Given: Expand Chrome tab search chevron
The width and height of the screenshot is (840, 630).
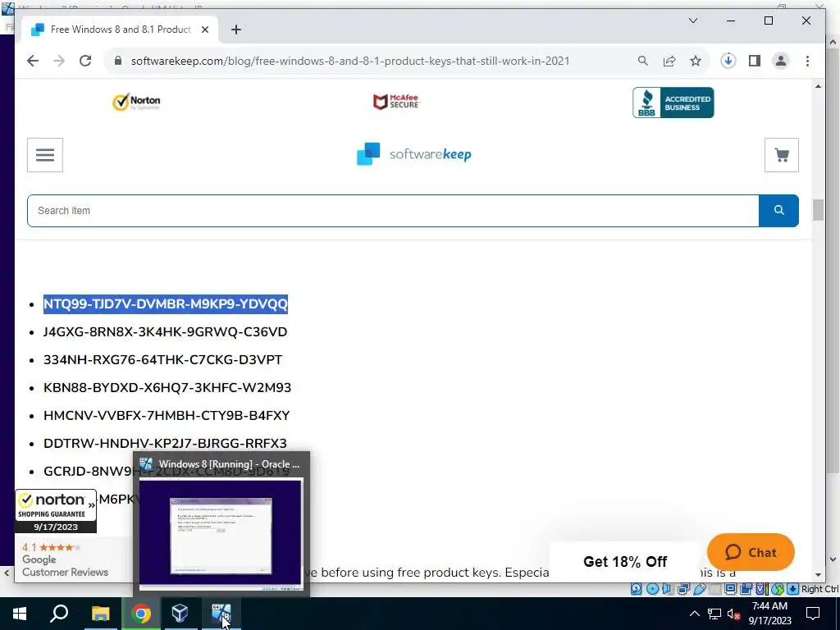Looking at the screenshot, I should [692, 21].
